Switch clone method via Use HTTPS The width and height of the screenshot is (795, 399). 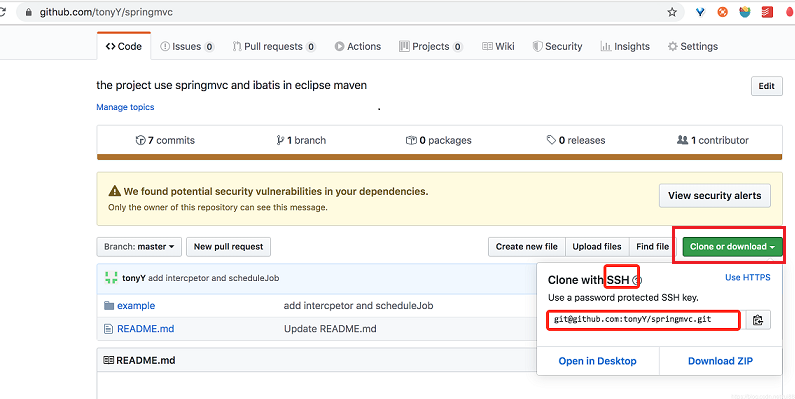click(x=747, y=277)
